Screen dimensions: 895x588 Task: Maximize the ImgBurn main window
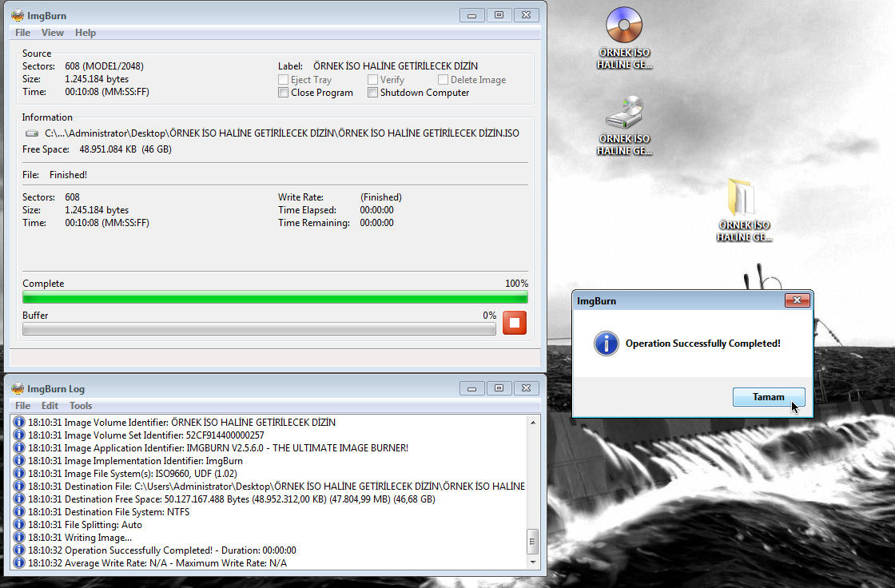click(x=499, y=15)
